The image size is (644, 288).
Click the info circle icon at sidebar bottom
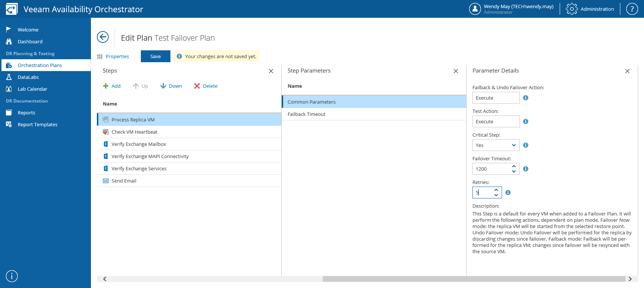coord(12,276)
